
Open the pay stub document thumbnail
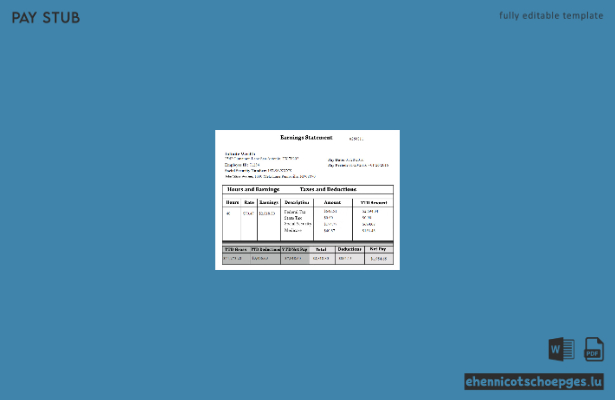308,200
